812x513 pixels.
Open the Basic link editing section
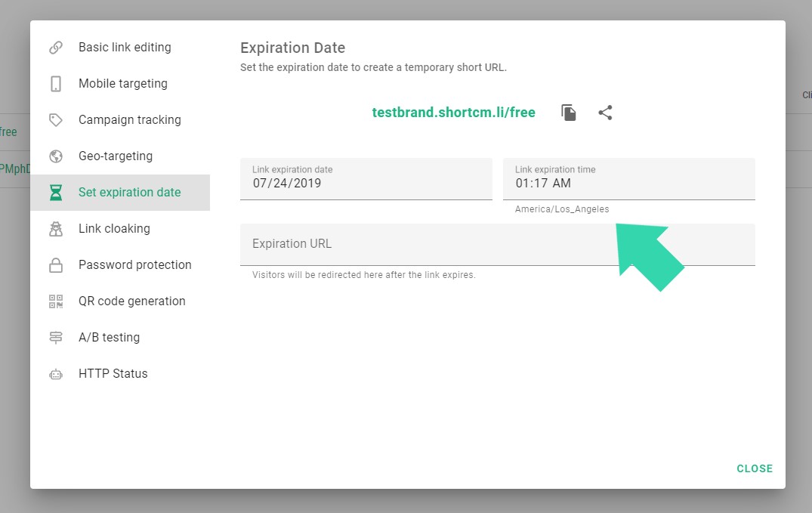pyautogui.click(x=125, y=48)
